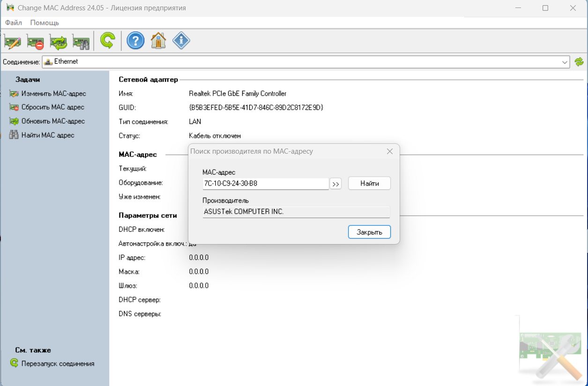Click the Маска value 0.0.0.0
Screen dimensions: 588x386
[199, 272]
